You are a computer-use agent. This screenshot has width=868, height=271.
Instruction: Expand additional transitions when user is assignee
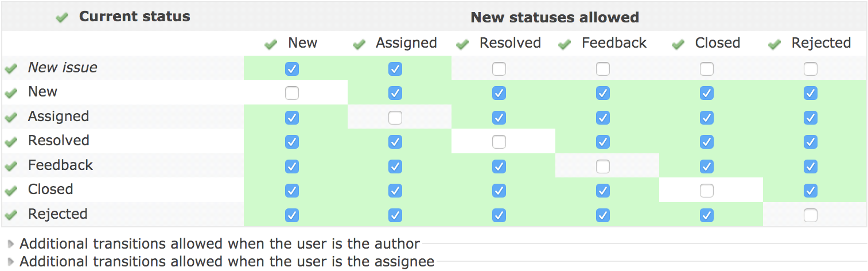[226, 262]
